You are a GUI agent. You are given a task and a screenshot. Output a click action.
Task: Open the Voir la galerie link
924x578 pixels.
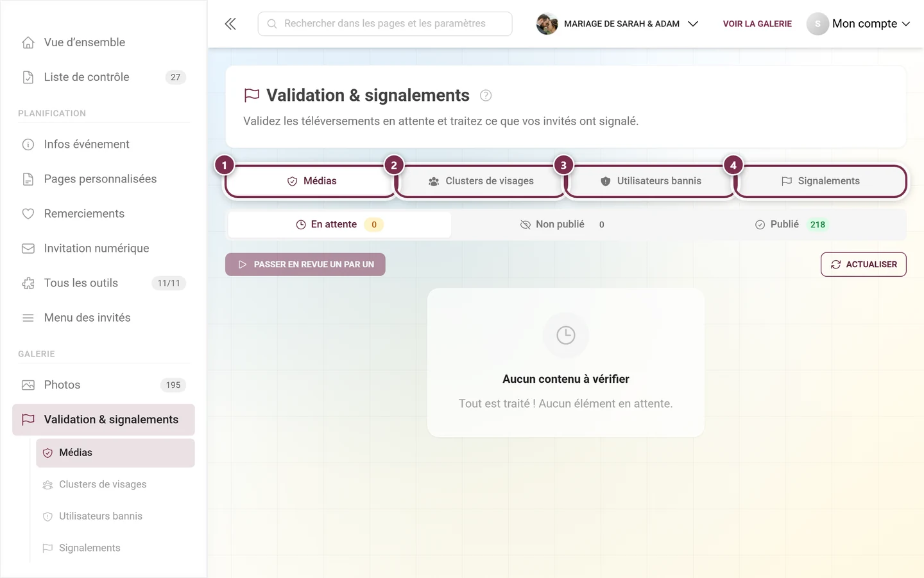point(757,24)
